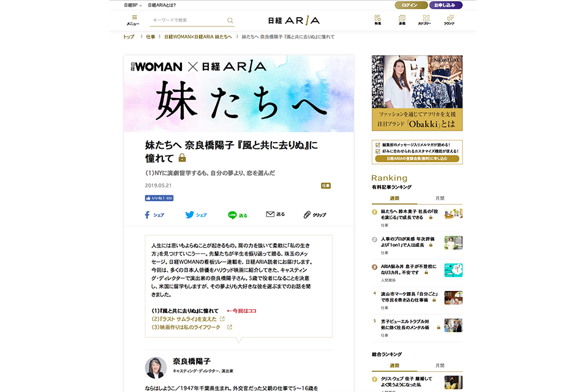This screenshot has height=392, width=588.
Task: Open 日経WOMAN×日経ARIA 妹たちへ breadcrumb
Action: click(198, 37)
